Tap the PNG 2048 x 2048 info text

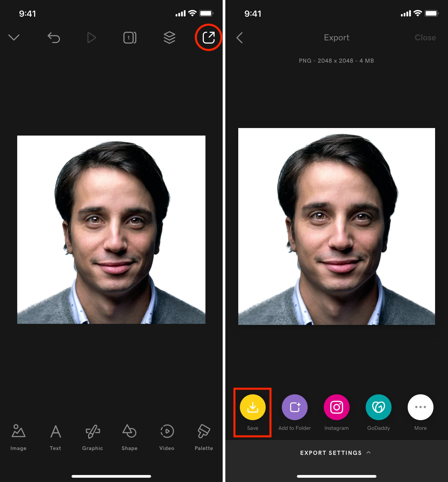click(336, 61)
